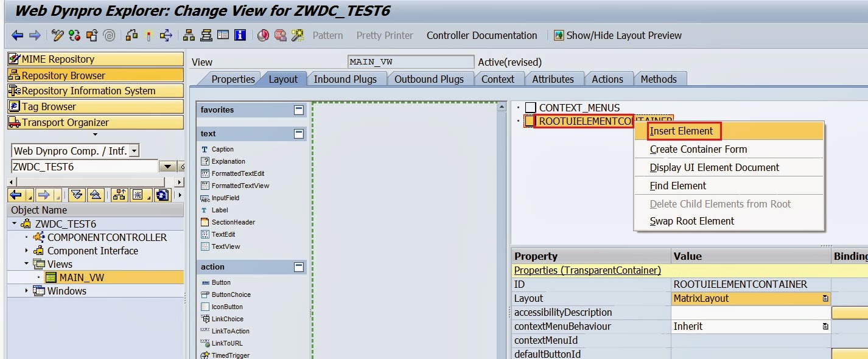Switch to the Properties tab
The image size is (868, 359).
233,79
